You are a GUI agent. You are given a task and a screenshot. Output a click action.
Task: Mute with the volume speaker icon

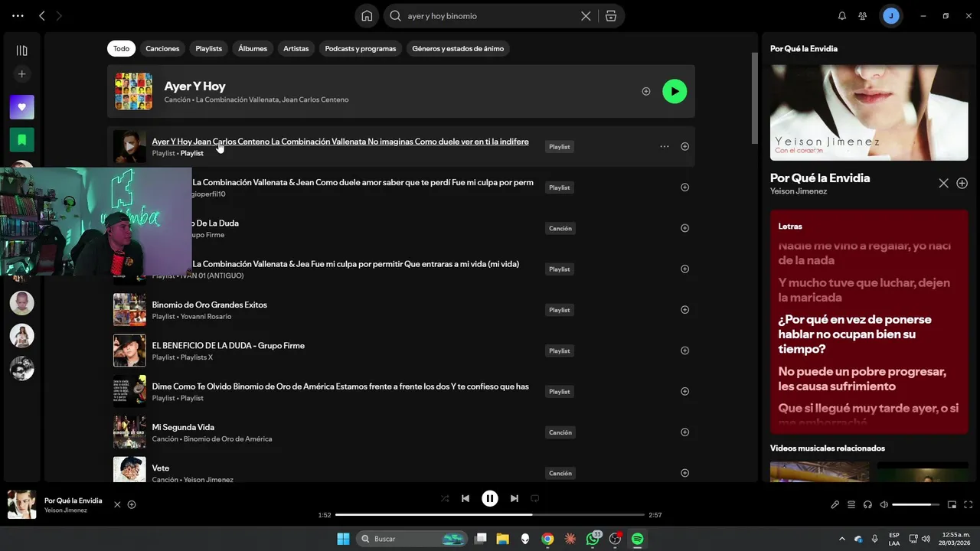coord(884,504)
